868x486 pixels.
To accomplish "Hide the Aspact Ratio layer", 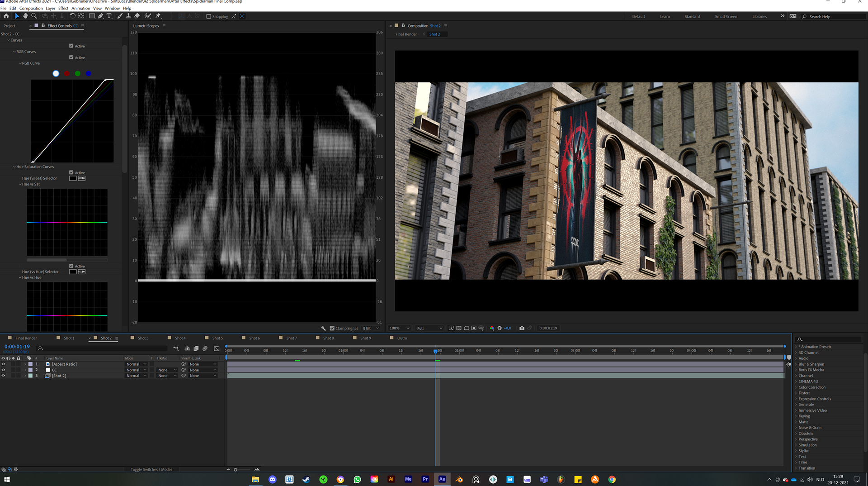I will point(3,364).
